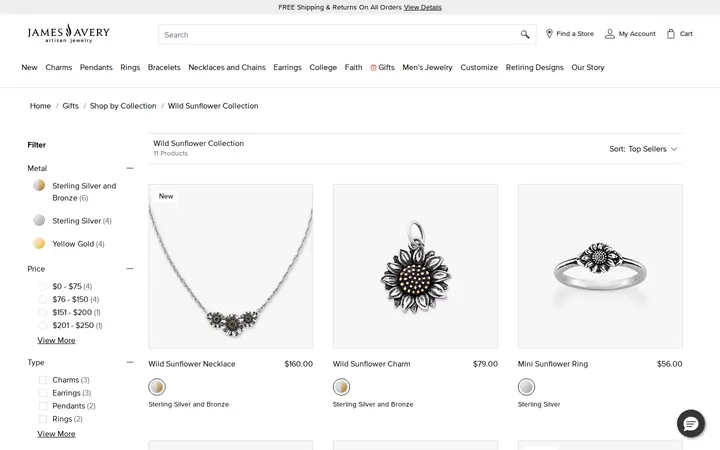The height and width of the screenshot is (450, 720).
Task: Select the $151 - $200 price range
Action: point(43,312)
